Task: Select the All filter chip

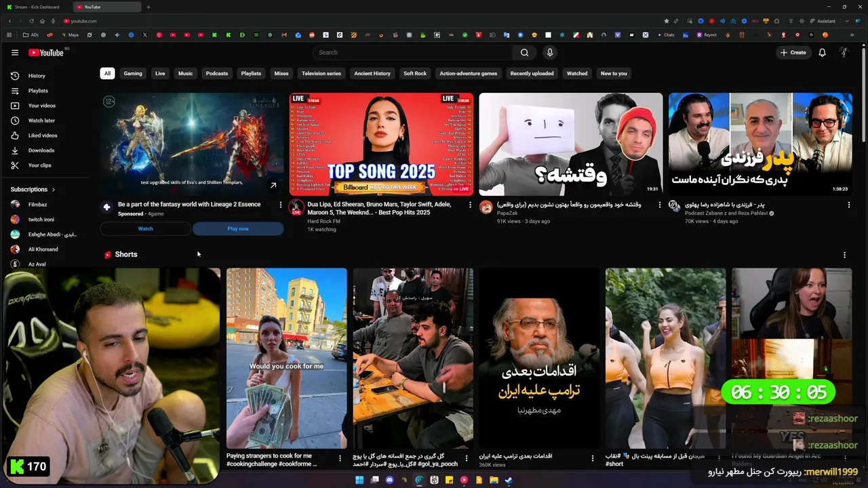Action: (x=107, y=73)
